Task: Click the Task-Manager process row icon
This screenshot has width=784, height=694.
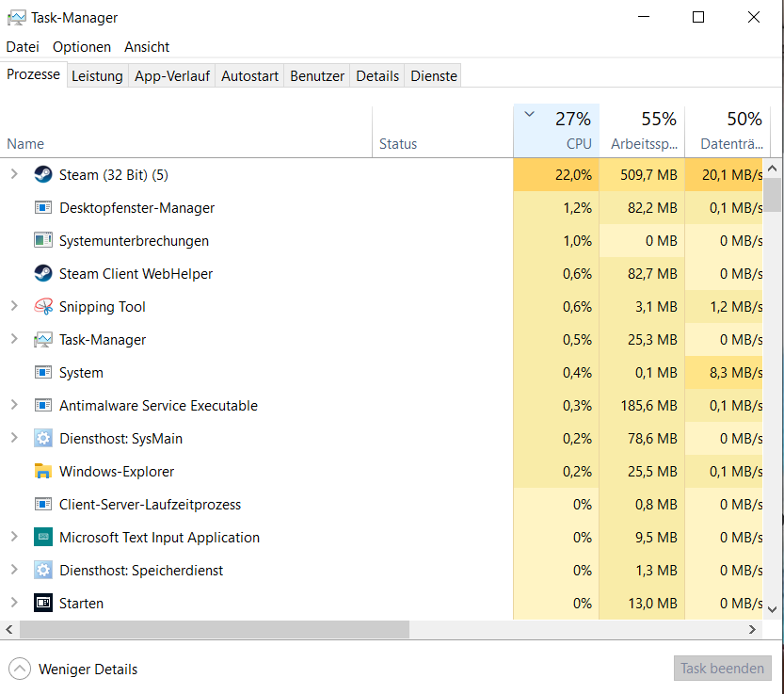Action: click(43, 340)
